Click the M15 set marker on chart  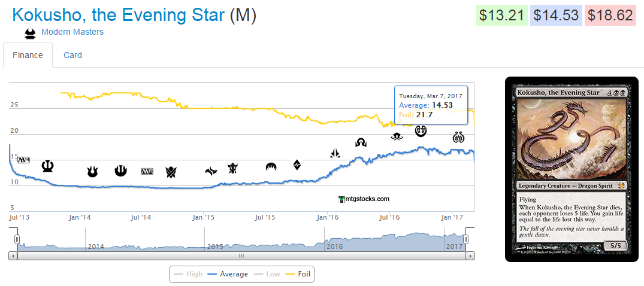tap(147, 171)
